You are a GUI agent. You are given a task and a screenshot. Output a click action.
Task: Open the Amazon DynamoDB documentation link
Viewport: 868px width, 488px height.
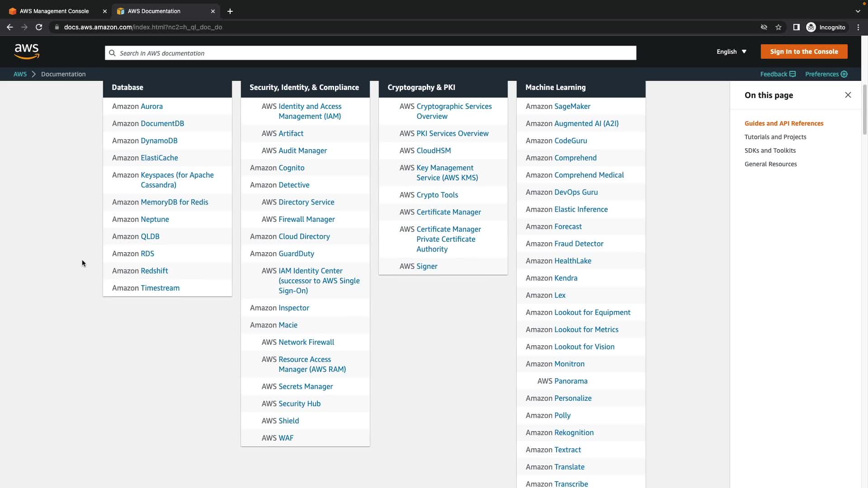(x=159, y=141)
